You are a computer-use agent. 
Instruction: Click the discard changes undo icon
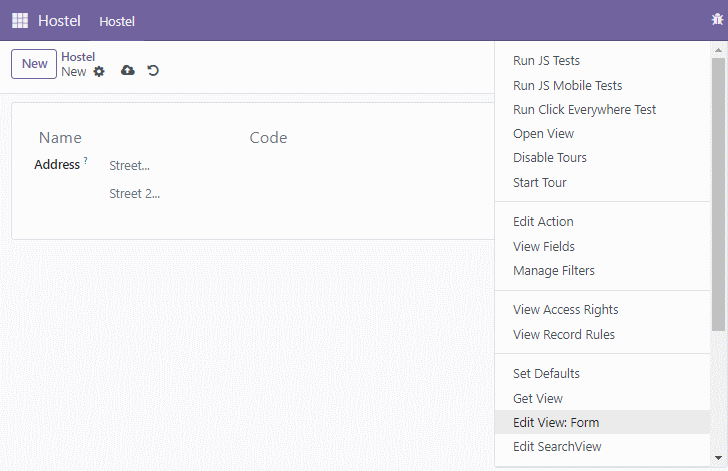click(153, 70)
